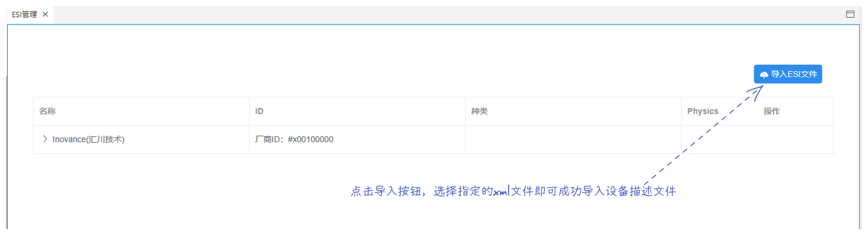The height and width of the screenshot is (235, 868).
Task: Expand the Inovance(汇川技术) row chevron
Action: click(45, 139)
